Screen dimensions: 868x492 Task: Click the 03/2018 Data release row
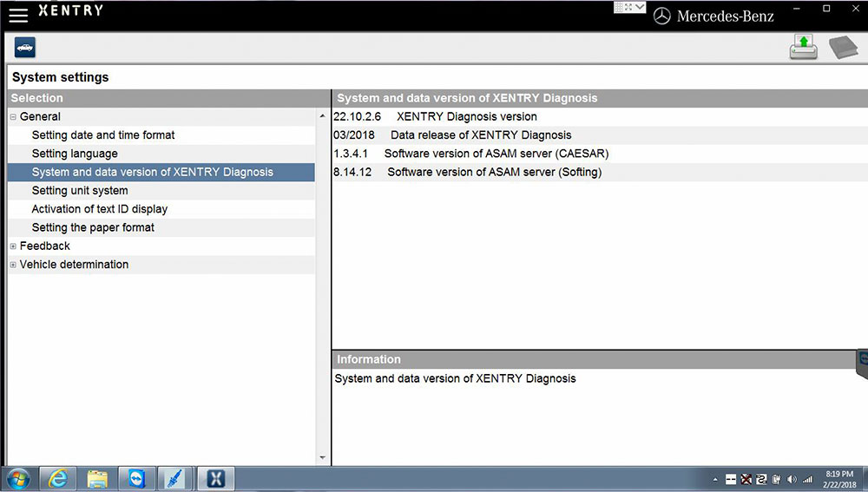(x=600, y=135)
